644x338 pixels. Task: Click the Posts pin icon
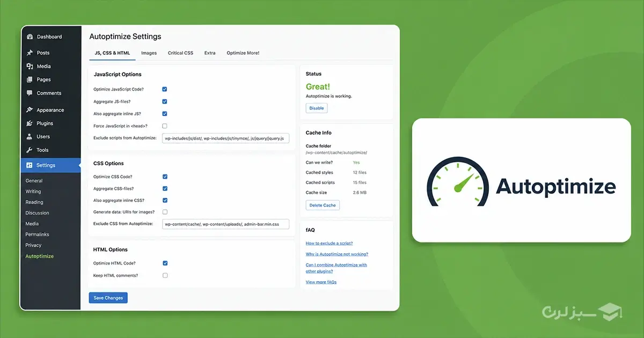(x=30, y=53)
